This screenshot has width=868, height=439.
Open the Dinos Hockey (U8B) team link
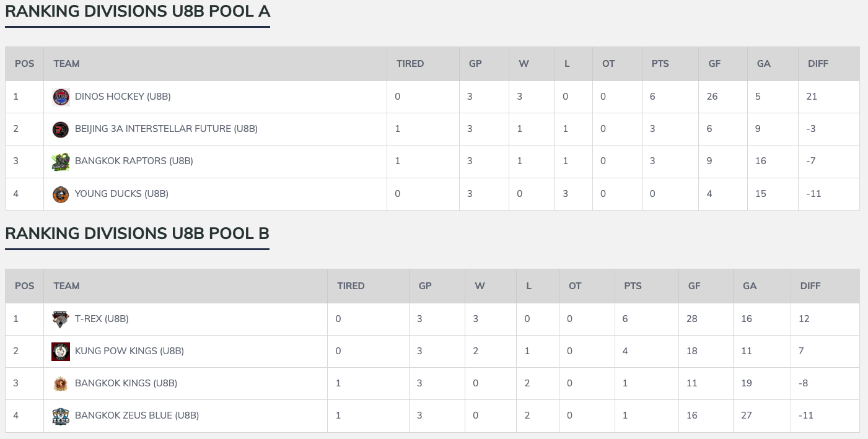pos(123,97)
